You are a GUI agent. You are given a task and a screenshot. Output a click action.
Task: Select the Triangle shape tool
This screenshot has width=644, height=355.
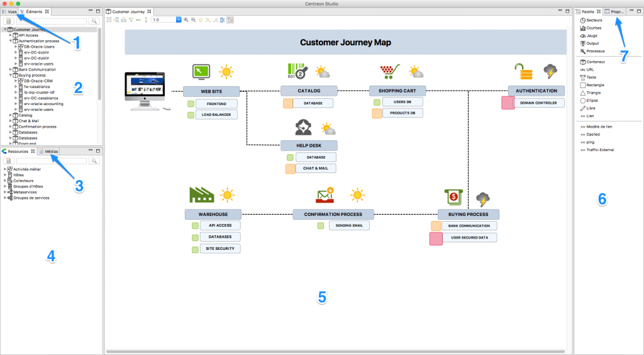[595, 93]
